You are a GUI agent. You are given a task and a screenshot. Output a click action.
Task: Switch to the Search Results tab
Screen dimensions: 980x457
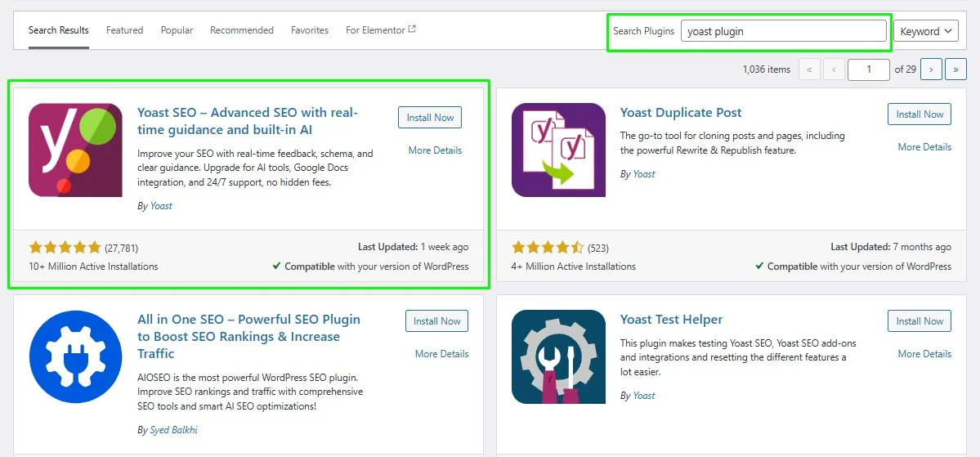point(59,30)
